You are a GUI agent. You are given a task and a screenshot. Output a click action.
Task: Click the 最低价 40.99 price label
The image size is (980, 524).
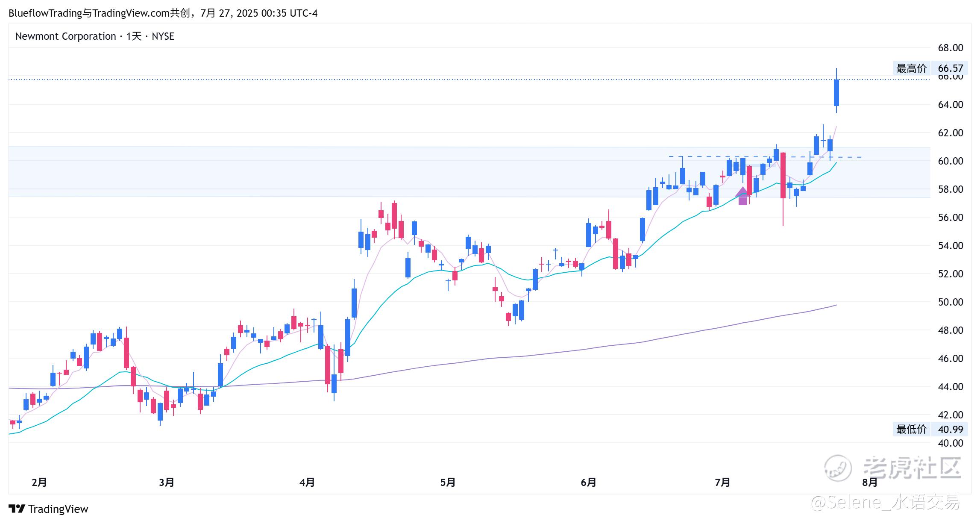click(x=930, y=429)
